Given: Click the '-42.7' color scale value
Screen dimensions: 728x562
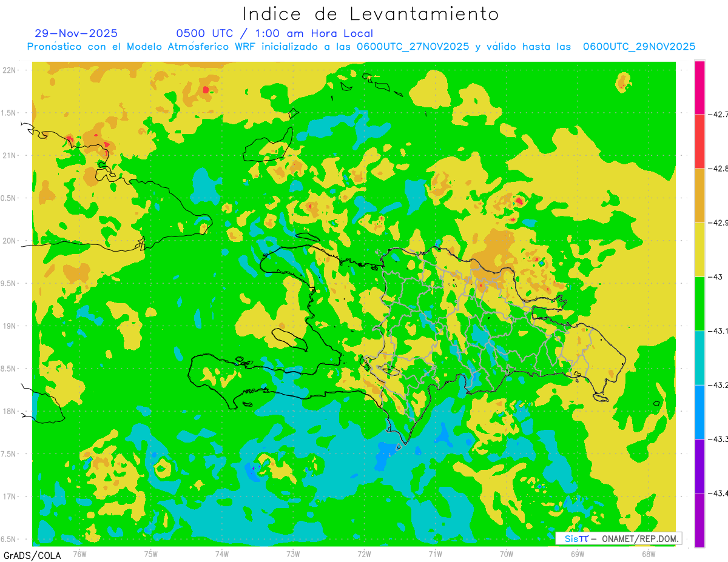Looking at the screenshot, I should pos(719,115).
